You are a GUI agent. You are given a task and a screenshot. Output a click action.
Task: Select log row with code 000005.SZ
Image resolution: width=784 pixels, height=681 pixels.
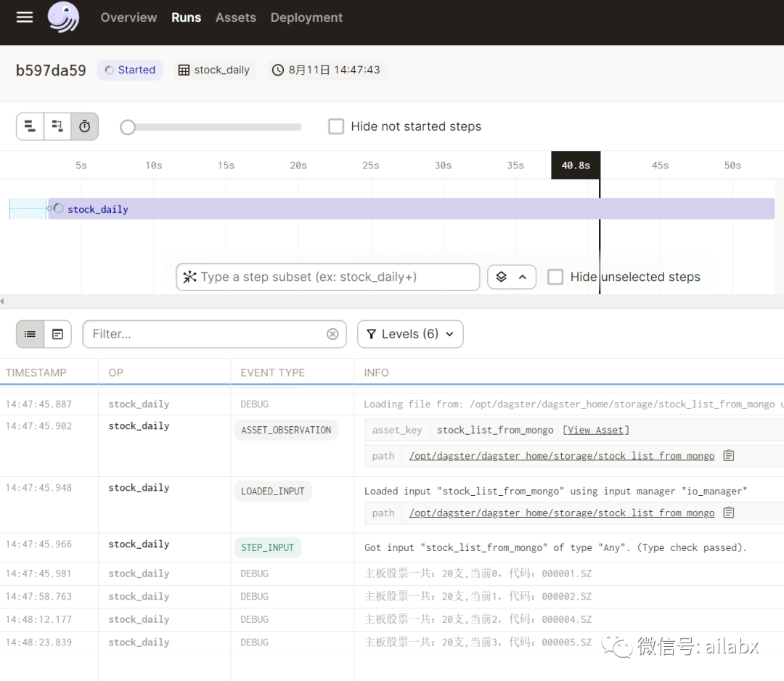pyautogui.click(x=392, y=643)
